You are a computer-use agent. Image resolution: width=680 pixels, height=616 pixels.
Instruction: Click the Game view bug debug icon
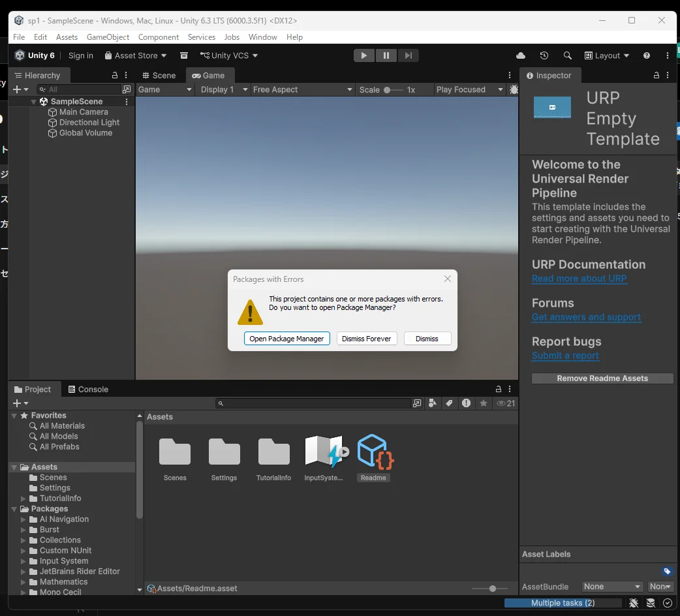pyautogui.click(x=514, y=89)
